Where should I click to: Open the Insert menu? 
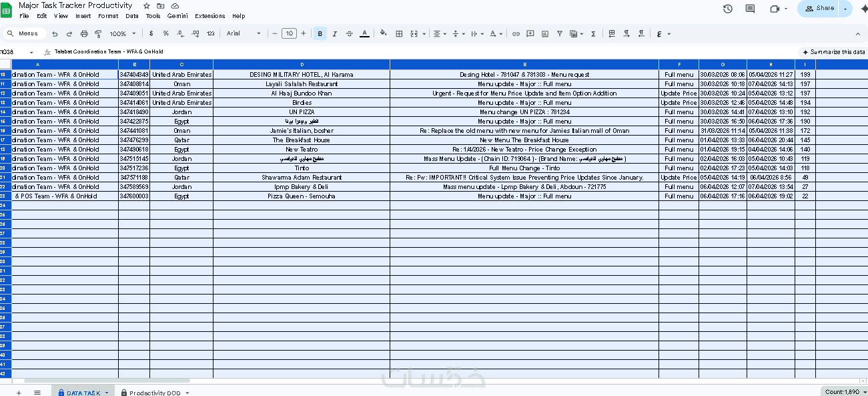pyautogui.click(x=83, y=16)
